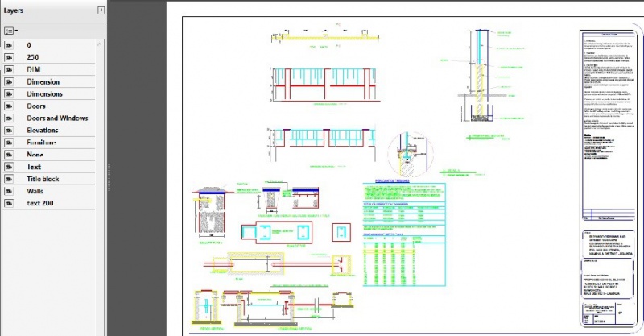Screen dimensions: 644x336
Task: Hide the 250 layer
Action: pyautogui.click(x=9, y=57)
